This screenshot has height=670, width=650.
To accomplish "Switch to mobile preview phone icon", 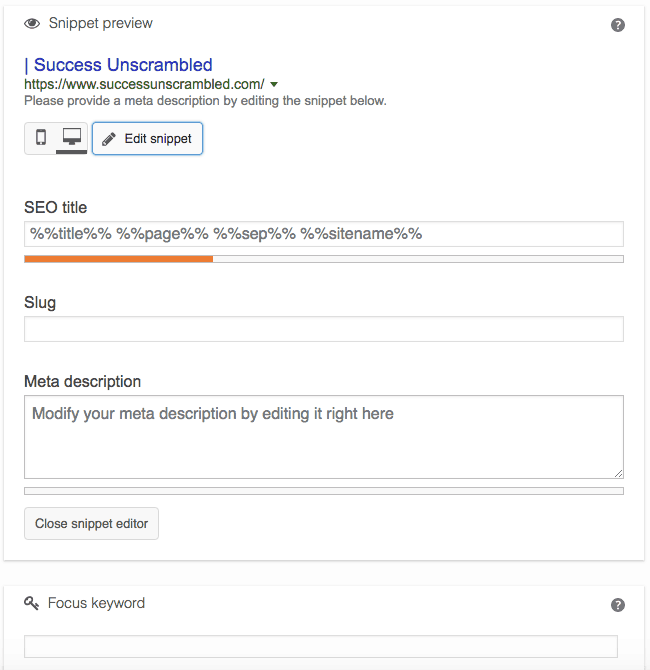I will [x=41, y=138].
